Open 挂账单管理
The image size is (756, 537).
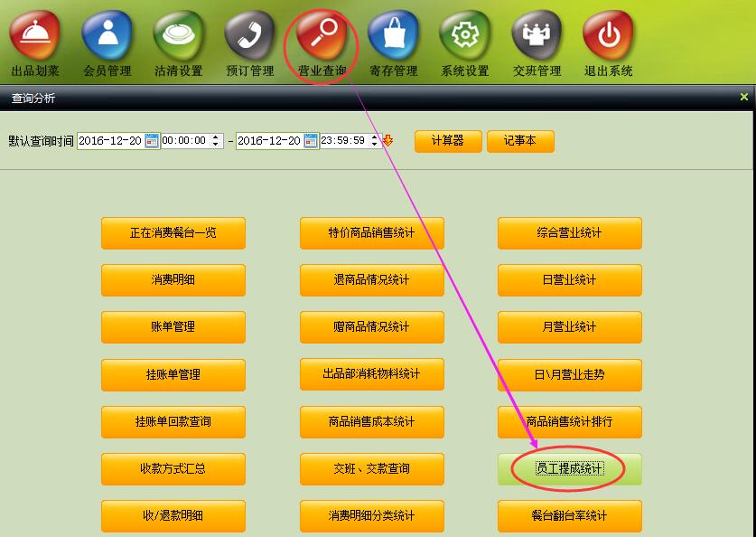173,374
